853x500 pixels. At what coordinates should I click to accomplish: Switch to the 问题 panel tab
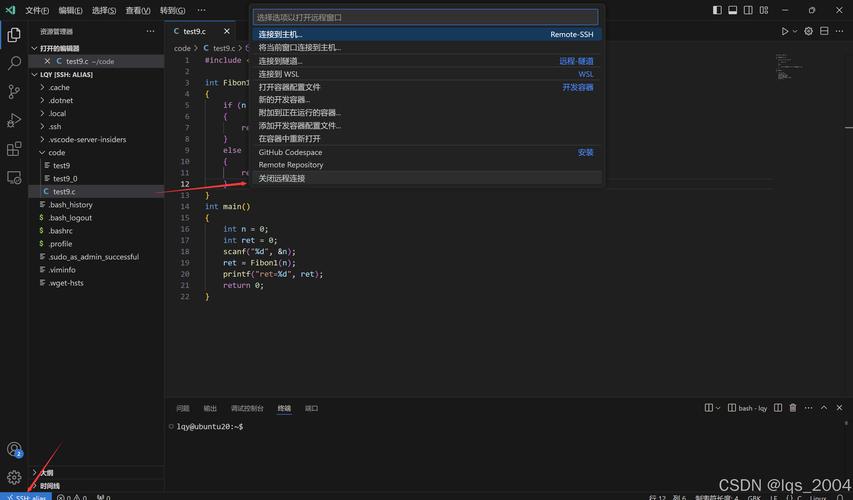pos(183,408)
